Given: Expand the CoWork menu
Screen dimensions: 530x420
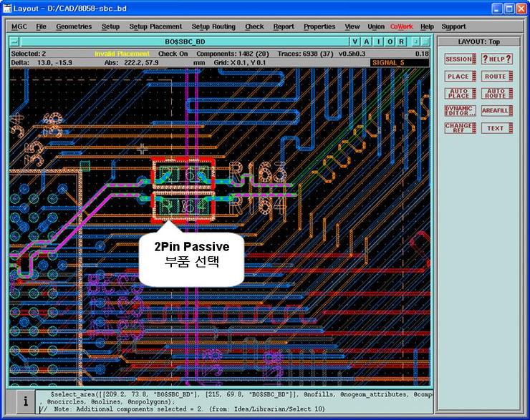Looking at the screenshot, I should [401, 26].
